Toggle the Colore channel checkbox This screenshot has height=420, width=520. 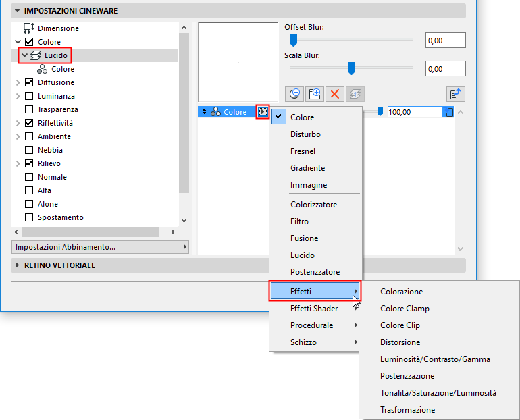29,42
